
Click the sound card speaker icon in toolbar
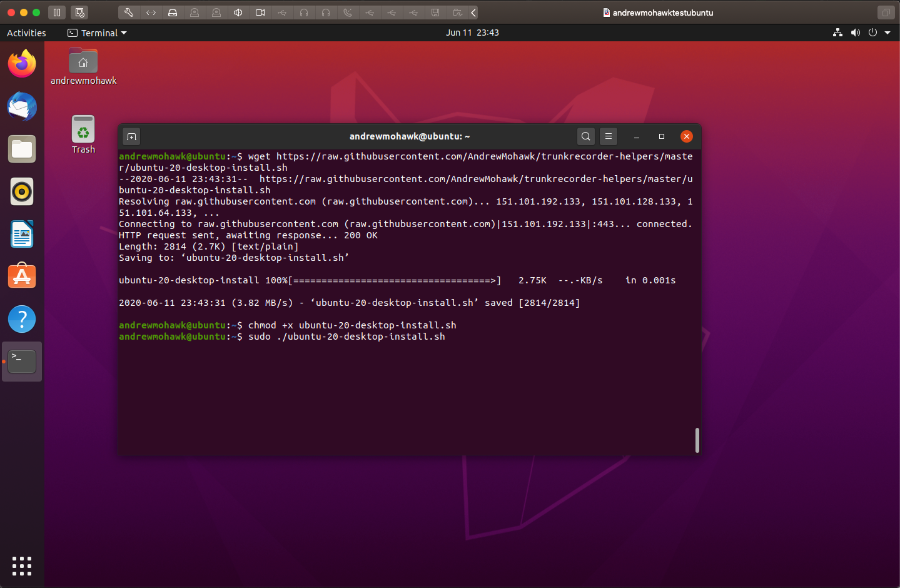(238, 13)
